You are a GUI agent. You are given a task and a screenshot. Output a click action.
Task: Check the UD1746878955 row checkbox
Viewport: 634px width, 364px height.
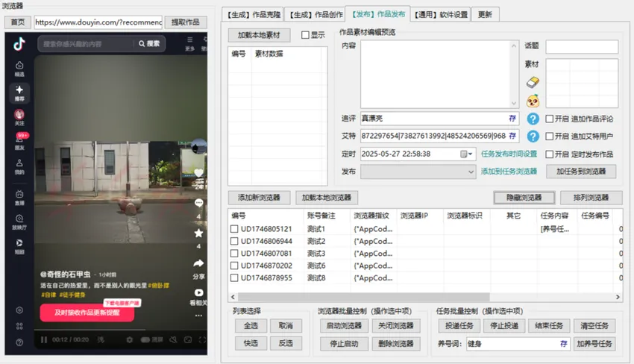point(234,278)
